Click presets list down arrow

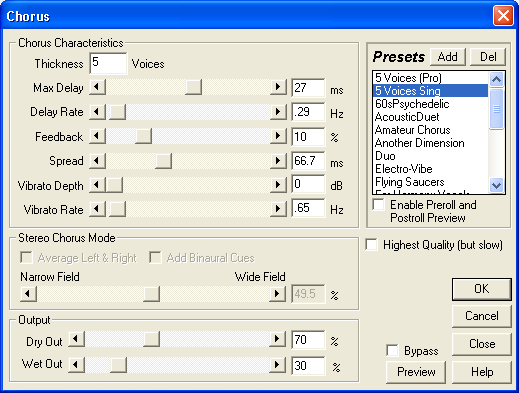coord(497,185)
